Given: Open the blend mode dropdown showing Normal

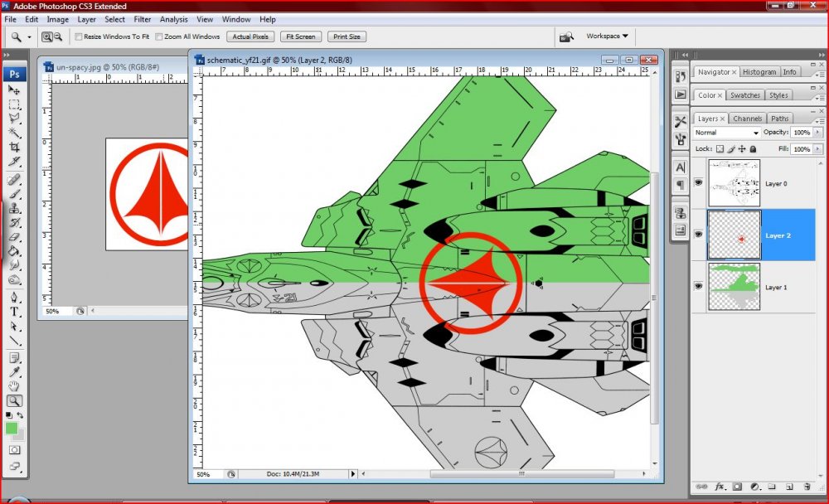Looking at the screenshot, I should [x=726, y=133].
